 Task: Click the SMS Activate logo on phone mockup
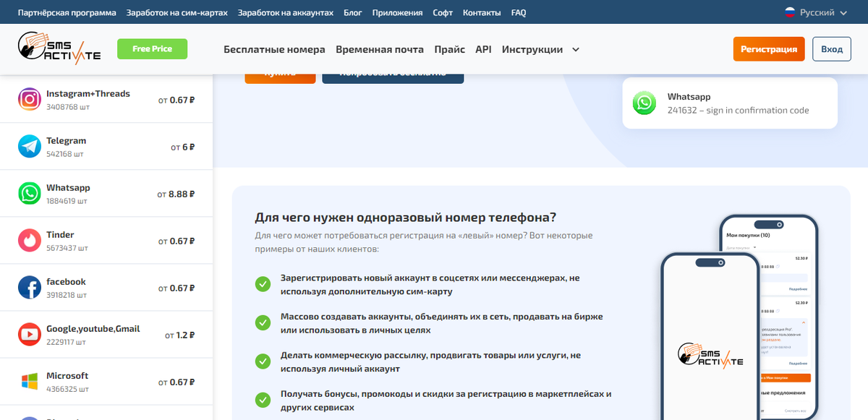(x=710, y=355)
